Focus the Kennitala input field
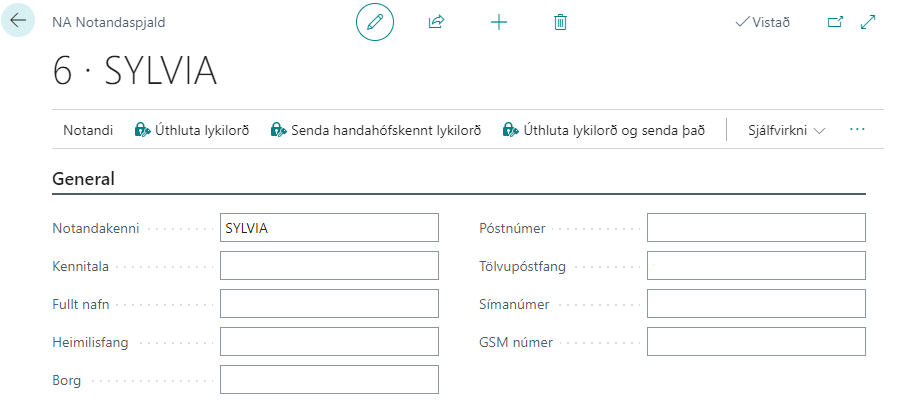Screen dimensions: 924x415 tap(329, 266)
